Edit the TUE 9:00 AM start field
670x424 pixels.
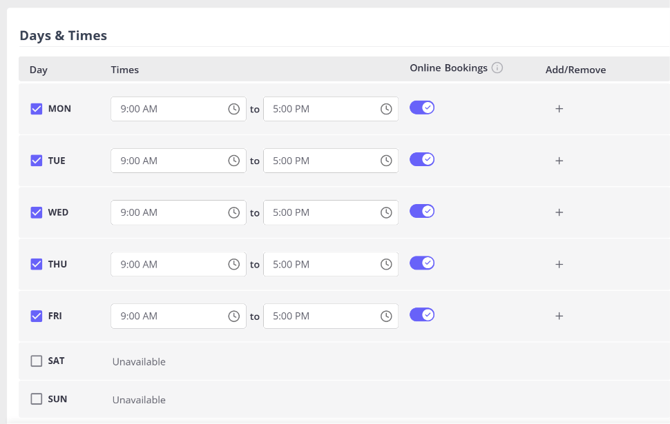point(179,161)
